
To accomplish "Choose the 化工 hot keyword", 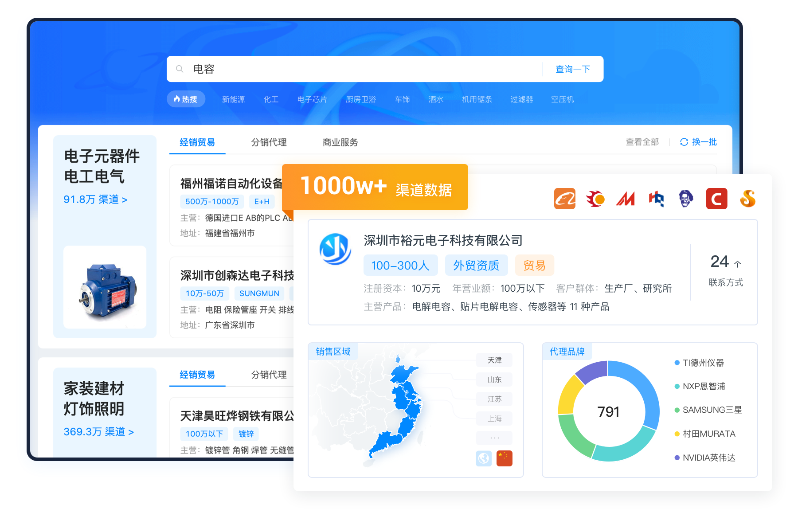I will pyautogui.click(x=271, y=99).
